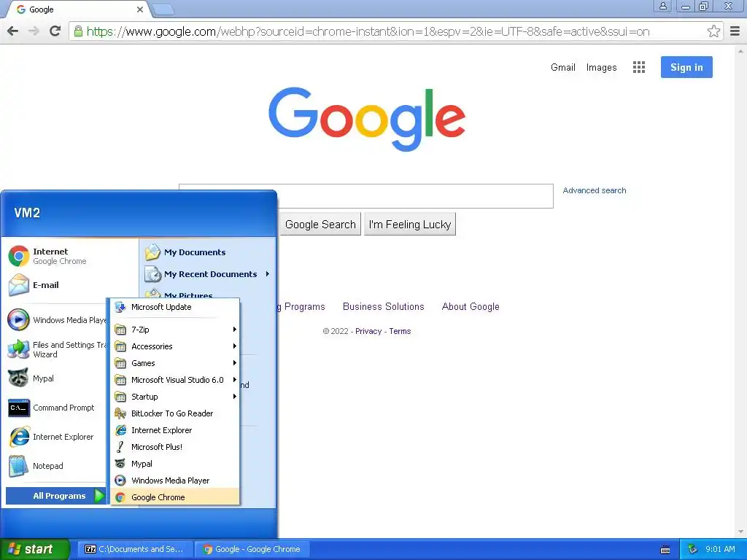Click the 9:01 AM taskbar clock
Viewport: 747px width, 560px height.
coord(720,549)
